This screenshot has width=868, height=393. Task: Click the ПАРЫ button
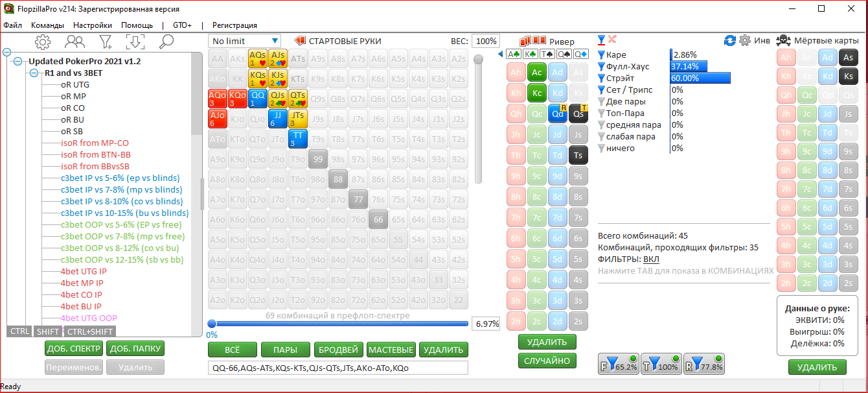285,350
